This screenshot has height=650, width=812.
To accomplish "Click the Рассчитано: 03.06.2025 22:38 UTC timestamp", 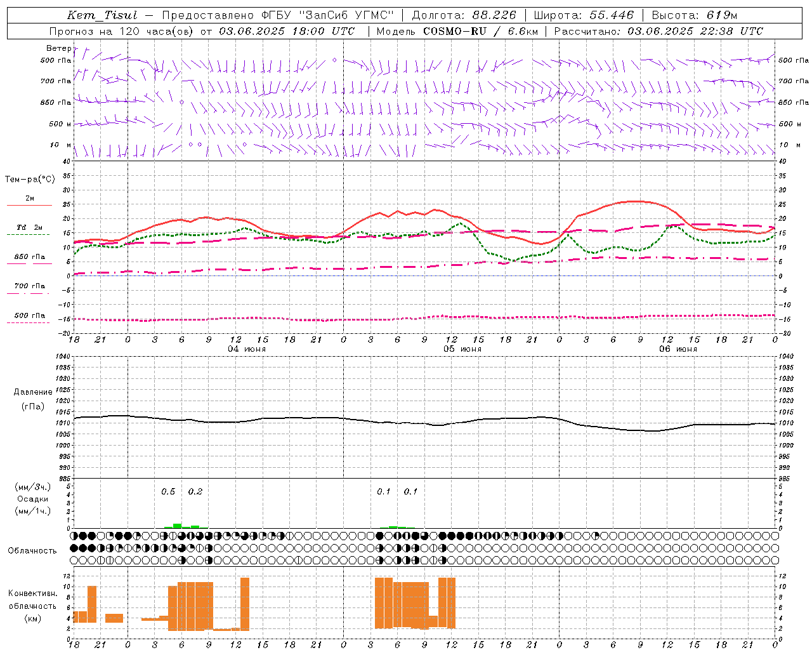I will (658, 31).
